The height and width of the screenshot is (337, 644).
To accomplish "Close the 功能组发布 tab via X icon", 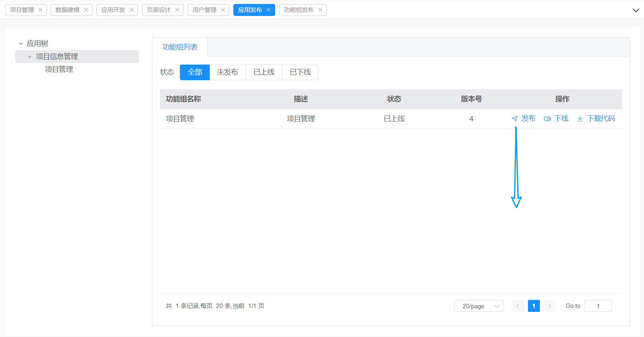I will [x=320, y=10].
